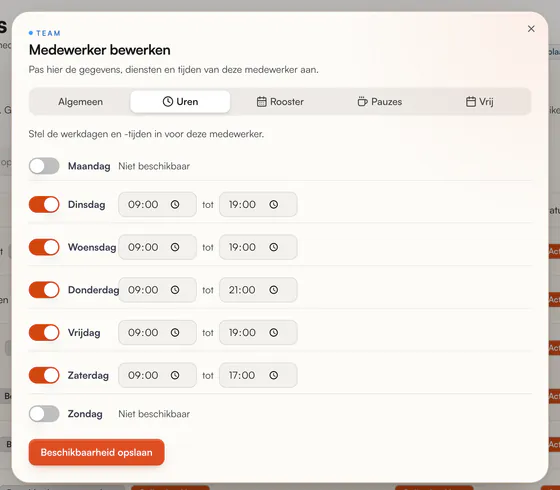The width and height of the screenshot is (560, 490).
Task: Open Zaterdag start time clock picker
Action: point(175,375)
